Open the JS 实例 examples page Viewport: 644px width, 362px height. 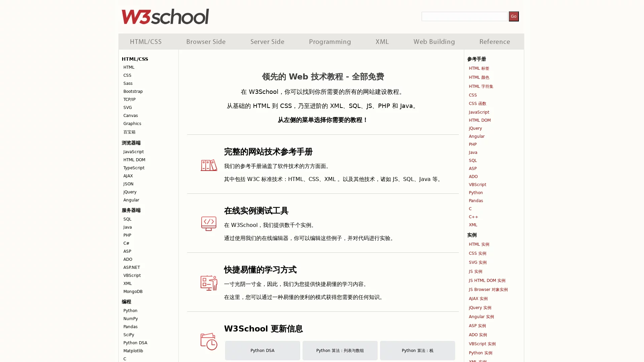[x=475, y=271]
